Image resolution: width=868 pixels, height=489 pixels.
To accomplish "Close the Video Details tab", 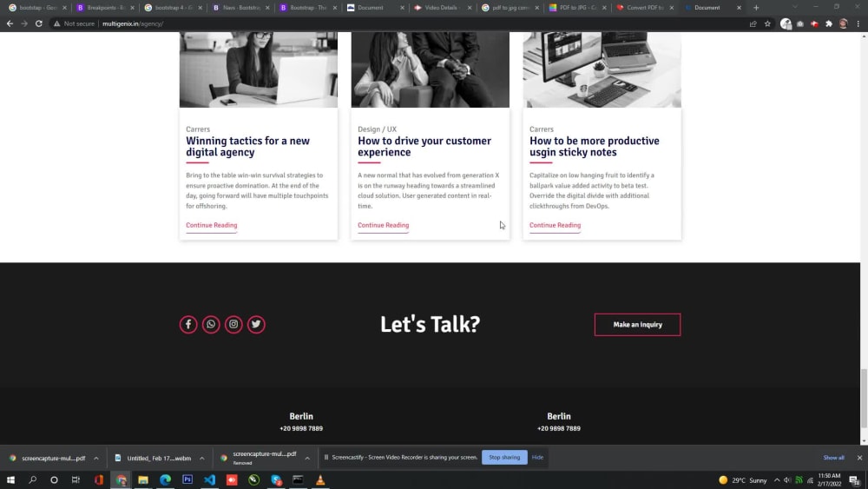I will click(470, 8).
